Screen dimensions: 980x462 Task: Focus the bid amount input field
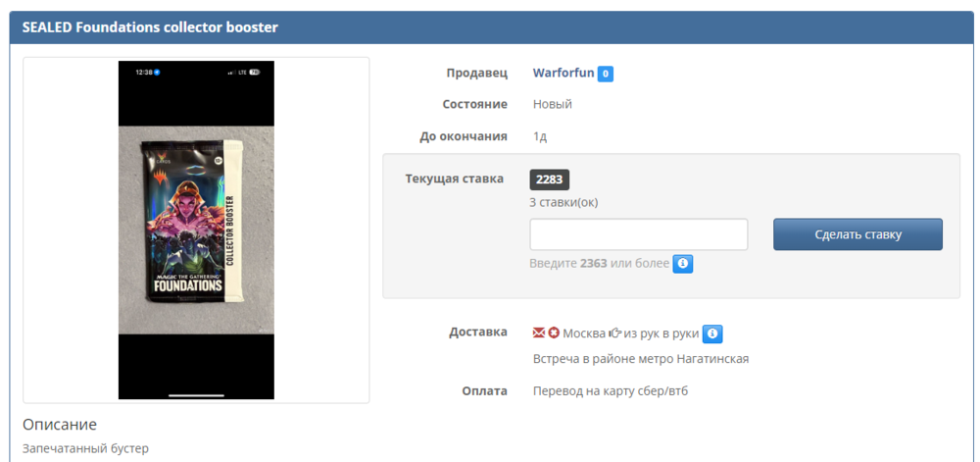coord(639,234)
